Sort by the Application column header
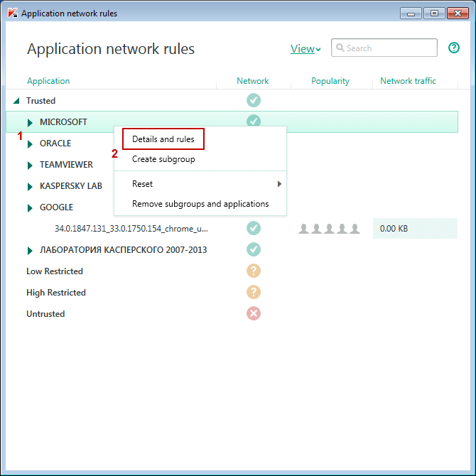 (48, 81)
